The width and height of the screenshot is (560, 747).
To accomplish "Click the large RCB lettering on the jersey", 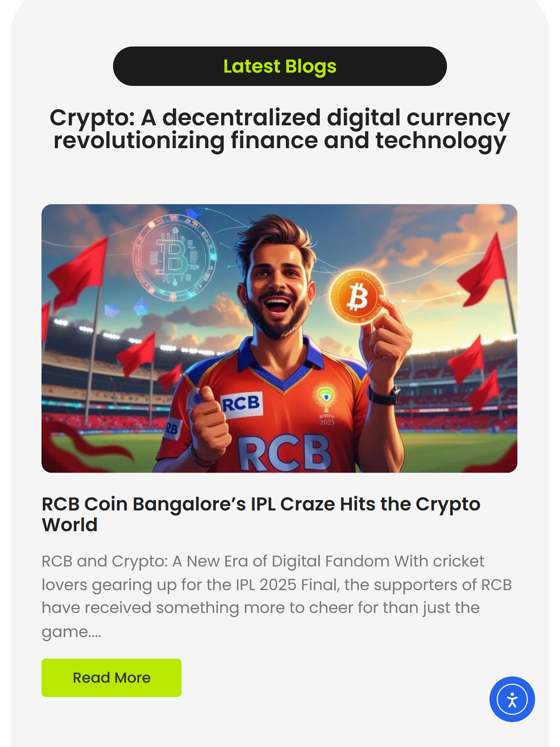I will tap(285, 453).
